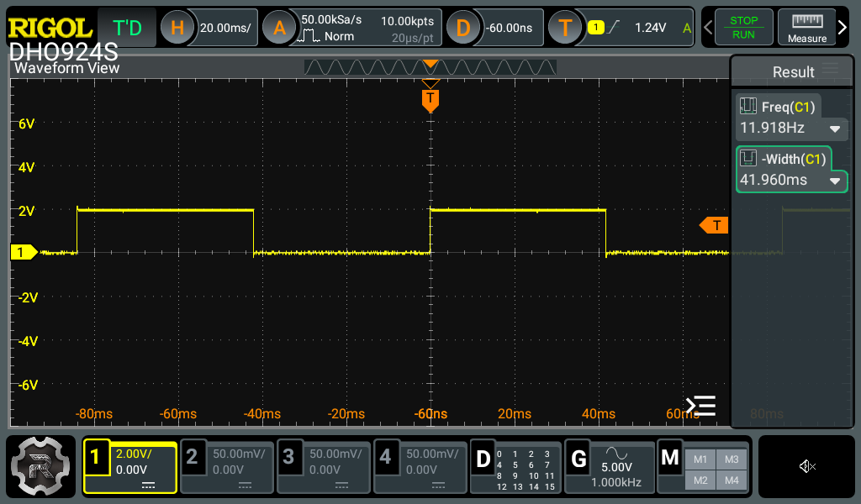Click the channel 2 50.00mV/ scale text

click(238, 454)
